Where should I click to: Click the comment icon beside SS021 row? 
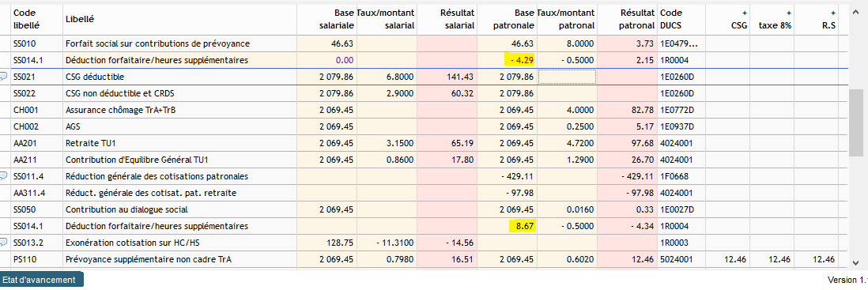click(x=3, y=76)
